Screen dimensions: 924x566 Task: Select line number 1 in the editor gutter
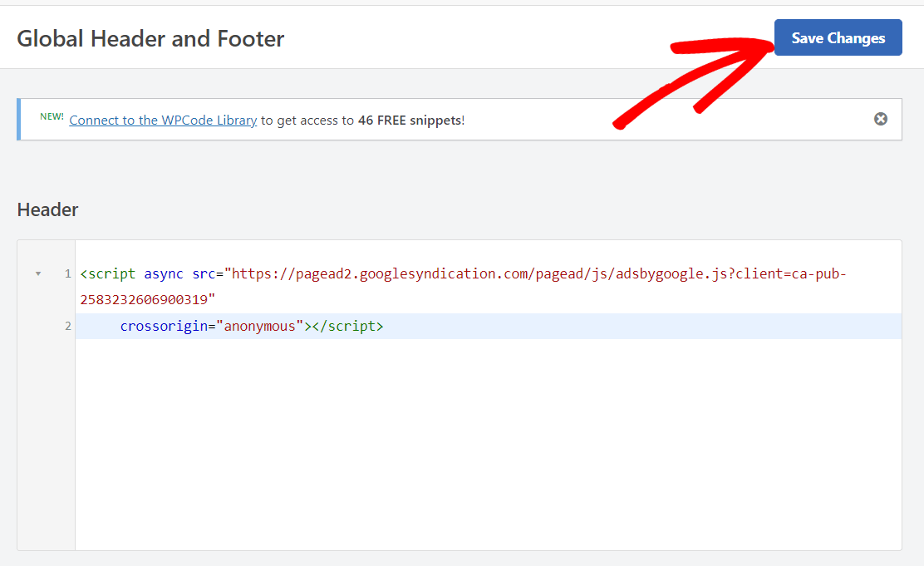pyautogui.click(x=67, y=273)
